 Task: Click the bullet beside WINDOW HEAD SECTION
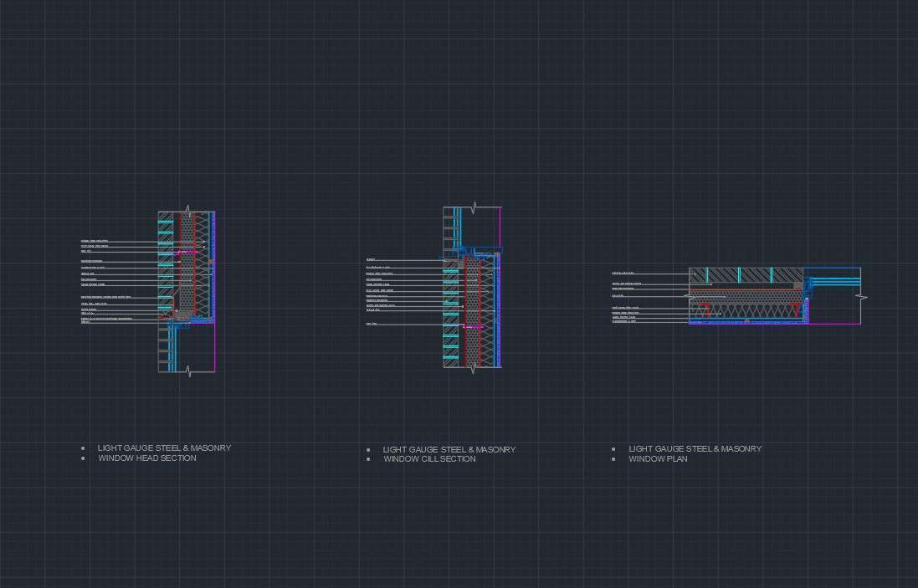(x=83, y=458)
